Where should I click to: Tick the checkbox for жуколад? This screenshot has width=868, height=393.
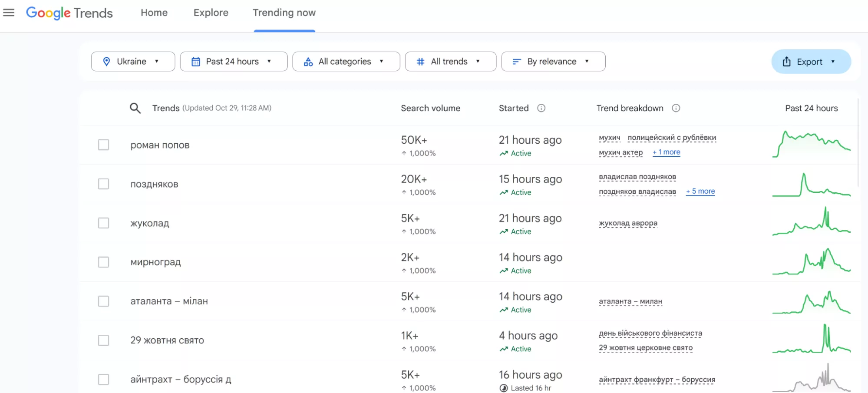click(x=103, y=223)
